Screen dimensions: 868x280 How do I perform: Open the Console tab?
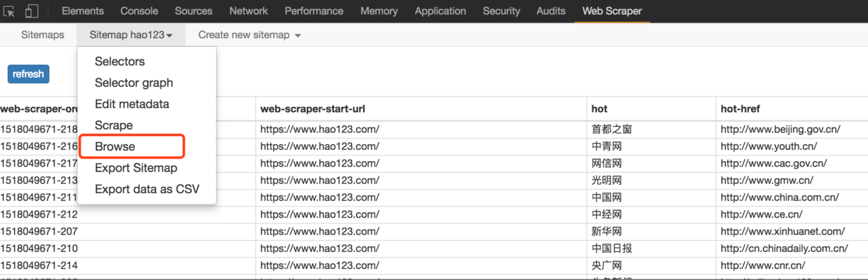[139, 11]
